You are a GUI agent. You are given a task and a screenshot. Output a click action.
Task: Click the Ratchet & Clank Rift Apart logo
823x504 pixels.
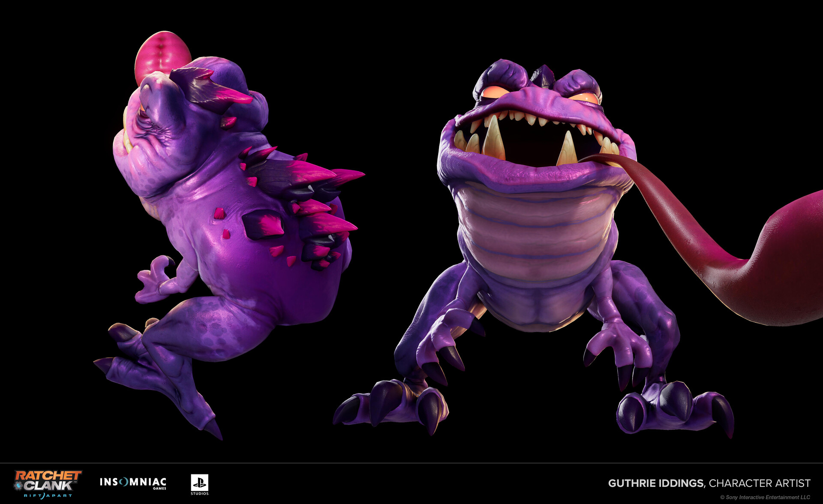tap(48, 484)
